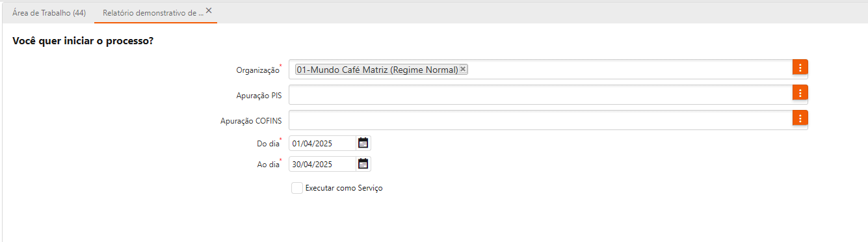Image resolution: width=868 pixels, height=242 pixels.
Task: Click the Apuração COFINS field label
Action: point(251,120)
